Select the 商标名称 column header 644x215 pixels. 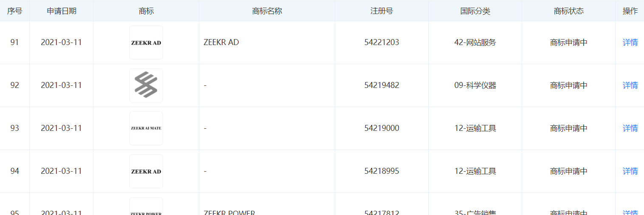(x=267, y=11)
